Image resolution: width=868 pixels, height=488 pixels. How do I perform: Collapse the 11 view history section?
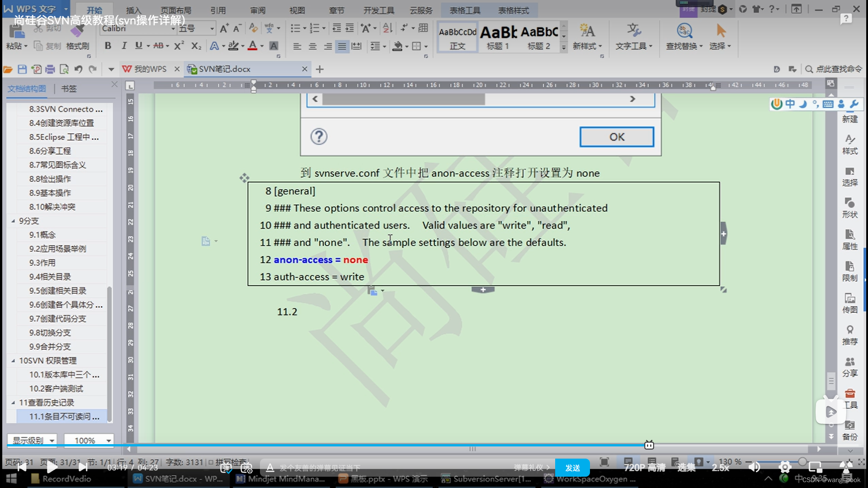click(13, 403)
